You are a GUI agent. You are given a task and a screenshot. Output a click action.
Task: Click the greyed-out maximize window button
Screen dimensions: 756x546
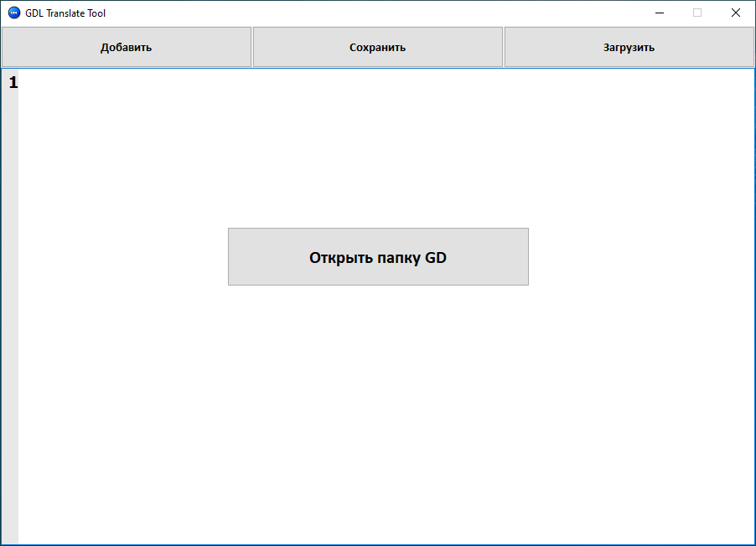697,13
